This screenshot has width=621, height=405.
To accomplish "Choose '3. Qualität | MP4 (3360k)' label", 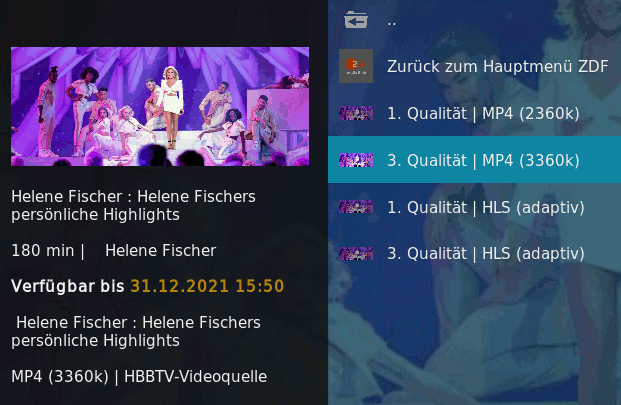I will 483,161.
